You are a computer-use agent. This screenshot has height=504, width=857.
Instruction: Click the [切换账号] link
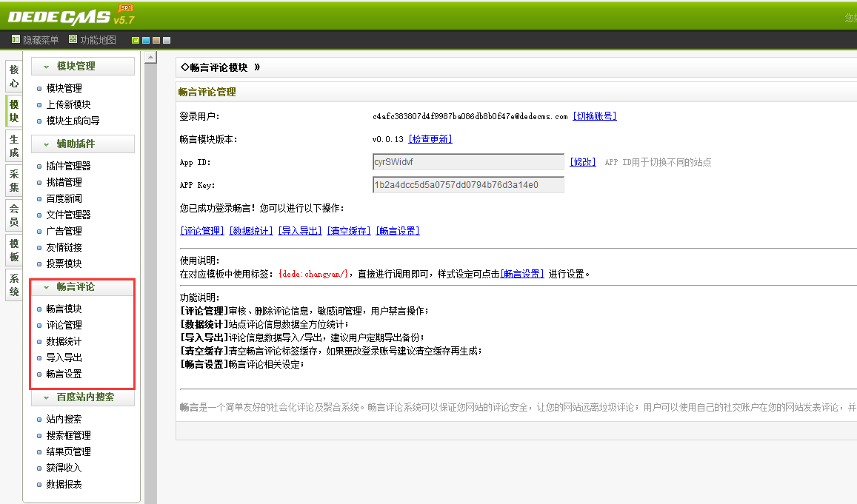point(595,116)
